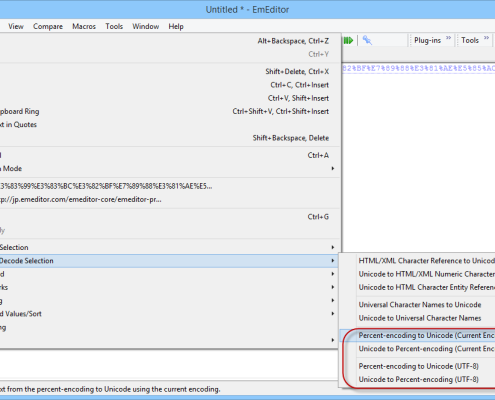
Task: Choose HTML/XML Character Reference to Unicode
Action: pos(418,261)
